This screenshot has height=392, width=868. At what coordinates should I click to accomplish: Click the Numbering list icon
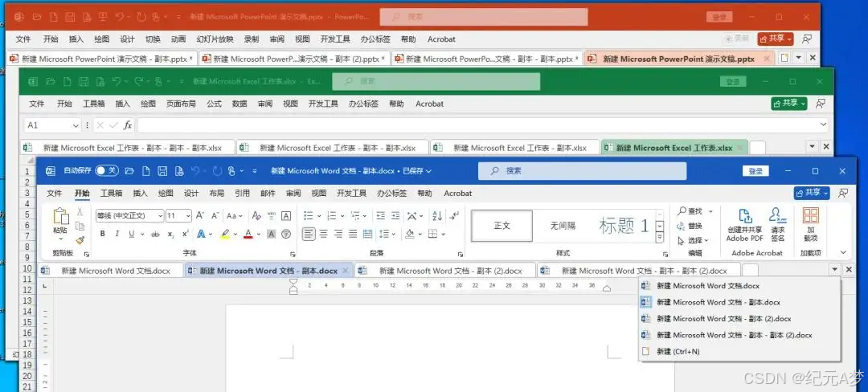pos(332,215)
